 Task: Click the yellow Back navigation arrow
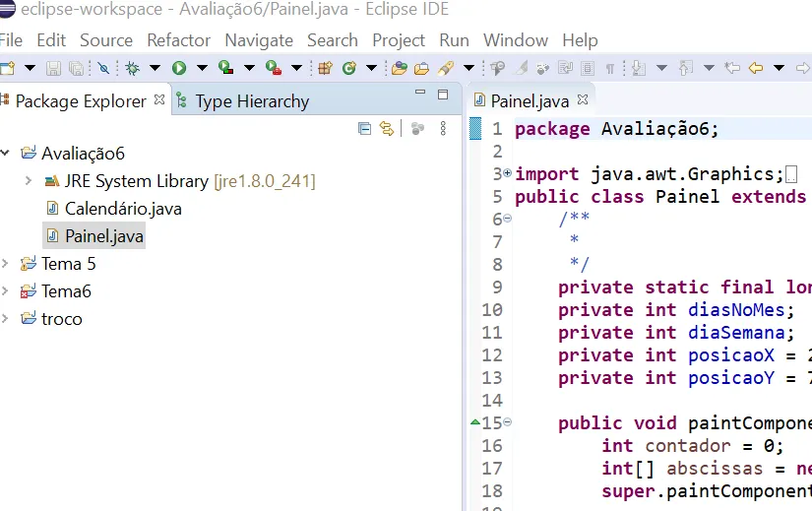755,68
